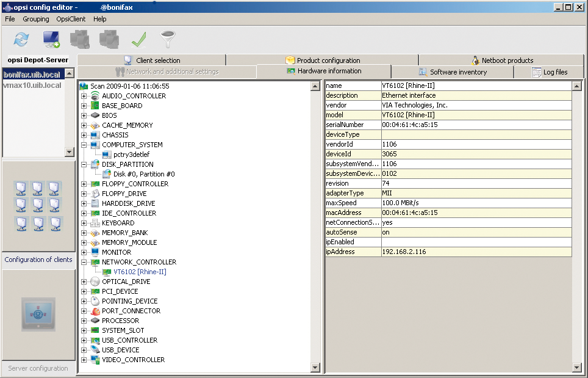Expand the PCI_DEVICE node

pos(84,291)
